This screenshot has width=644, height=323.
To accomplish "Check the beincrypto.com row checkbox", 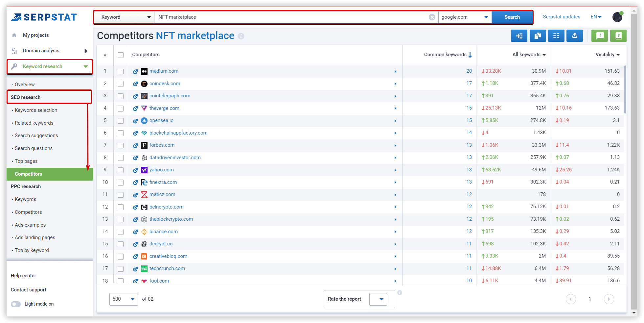I will pyautogui.click(x=121, y=207).
